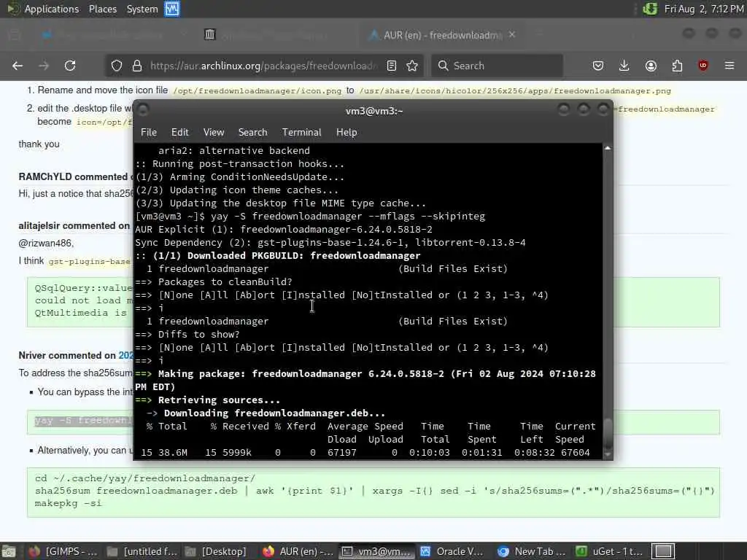Viewport: 747px width, 560px height.
Task: Click the green tray icon near the clock
Action: pos(650,9)
